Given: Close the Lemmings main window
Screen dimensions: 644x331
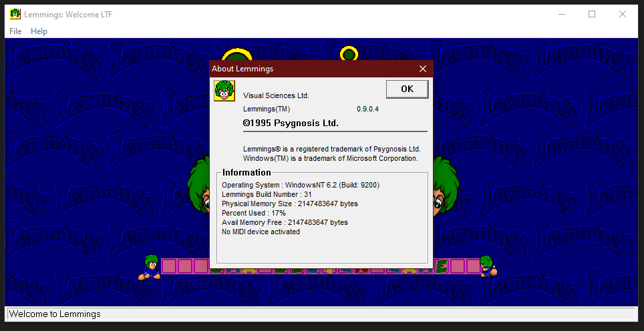Looking at the screenshot, I should coord(622,14).
